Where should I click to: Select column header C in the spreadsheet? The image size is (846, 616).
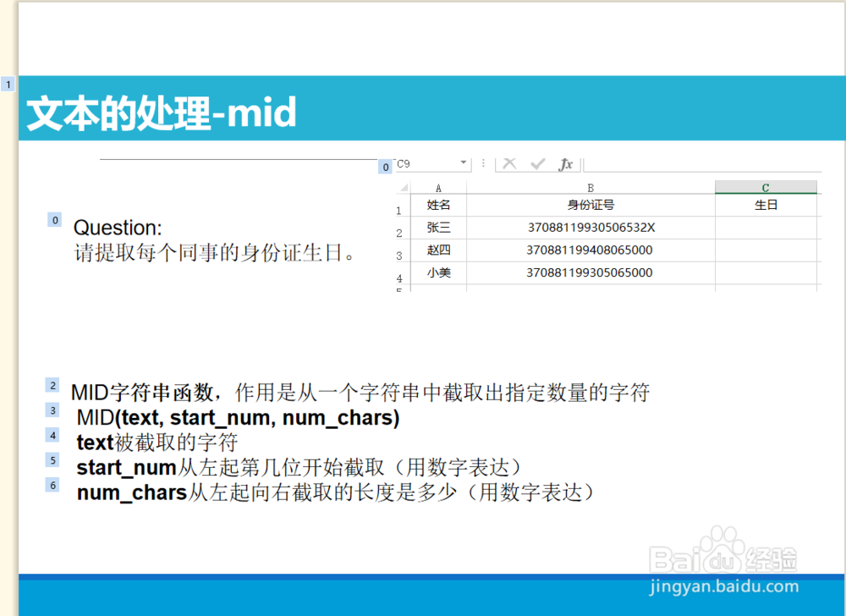(766, 186)
